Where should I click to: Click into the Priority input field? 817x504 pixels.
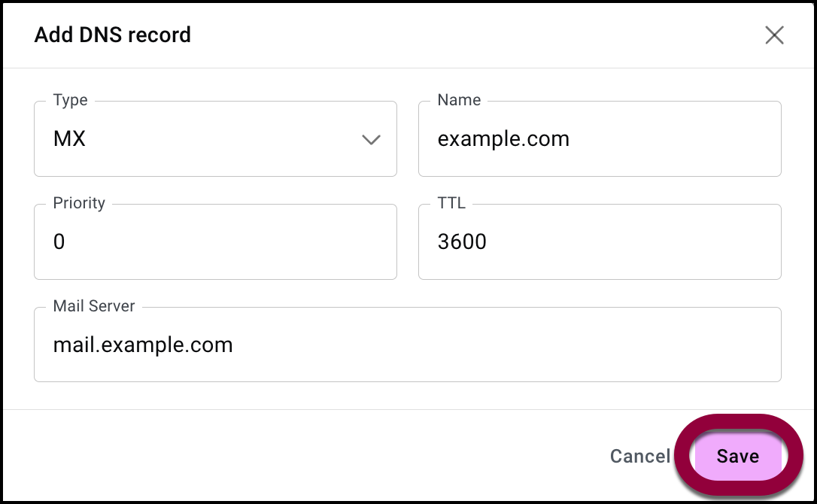(215, 242)
